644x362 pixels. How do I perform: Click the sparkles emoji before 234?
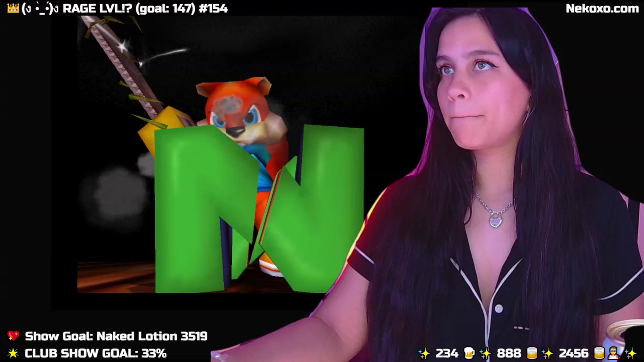coord(424,353)
